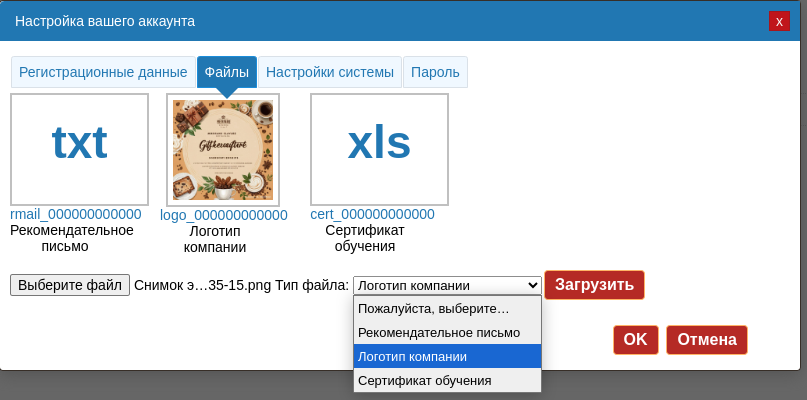The height and width of the screenshot is (400, 807).
Task: Open the company logo image thumbnail
Action: point(223,149)
